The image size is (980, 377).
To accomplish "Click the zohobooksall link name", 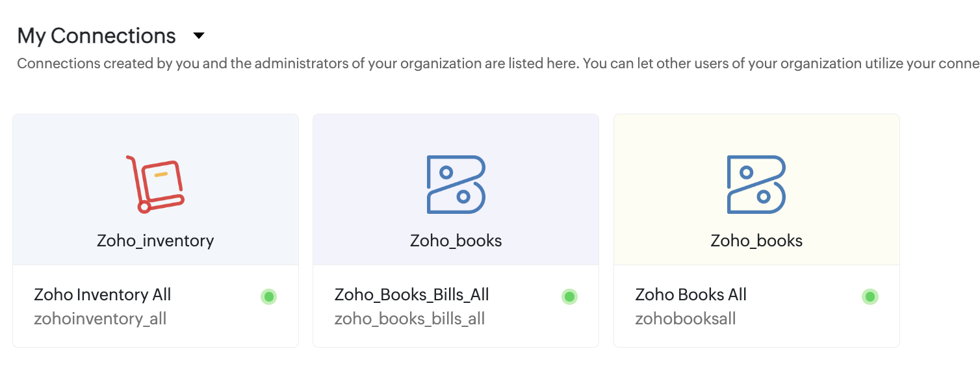I will [685, 318].
